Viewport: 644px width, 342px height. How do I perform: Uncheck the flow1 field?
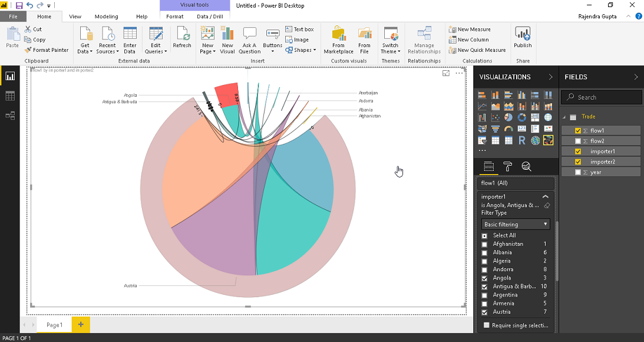click(578, 131)
